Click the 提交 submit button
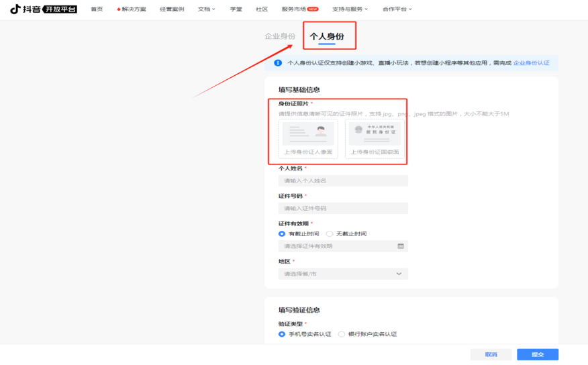588x365 pixels. (537, 354)
